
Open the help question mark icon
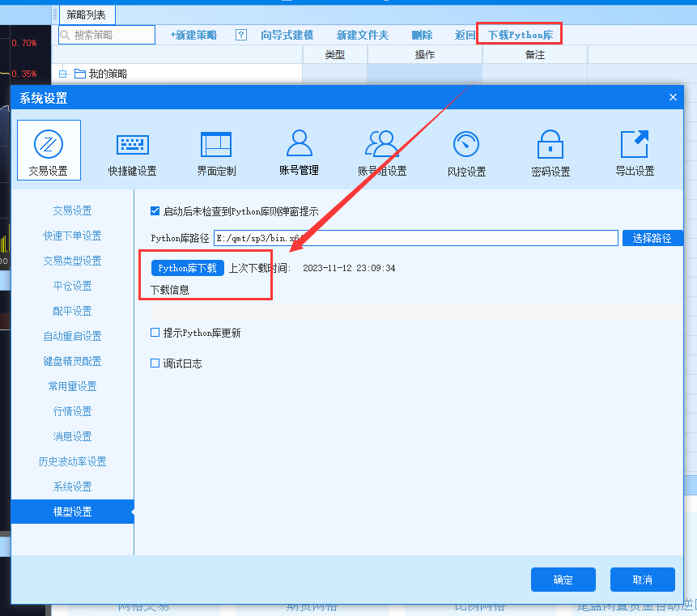tap(240, 35)
